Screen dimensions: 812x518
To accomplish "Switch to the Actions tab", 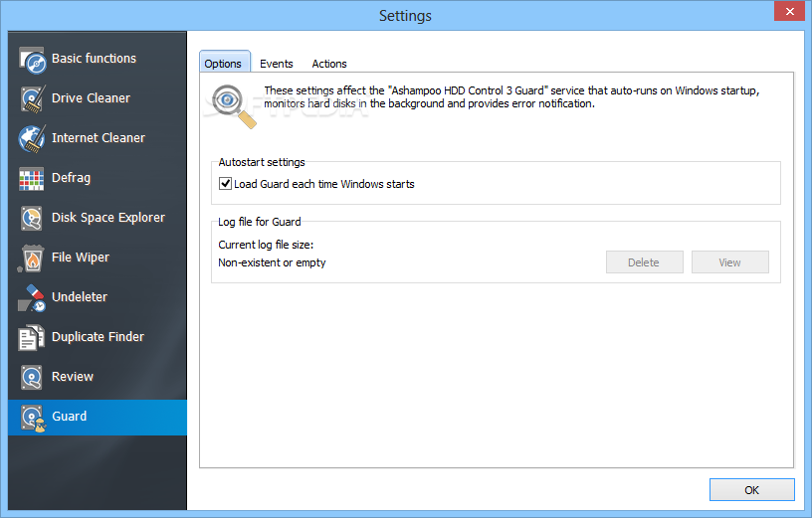I will [328, 64].
